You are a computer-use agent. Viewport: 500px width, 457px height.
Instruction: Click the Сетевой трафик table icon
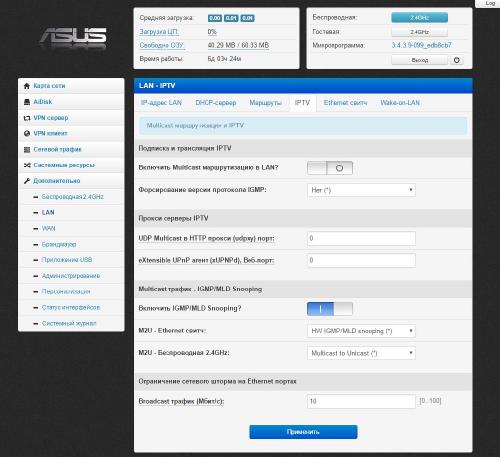tap(27, 150)
